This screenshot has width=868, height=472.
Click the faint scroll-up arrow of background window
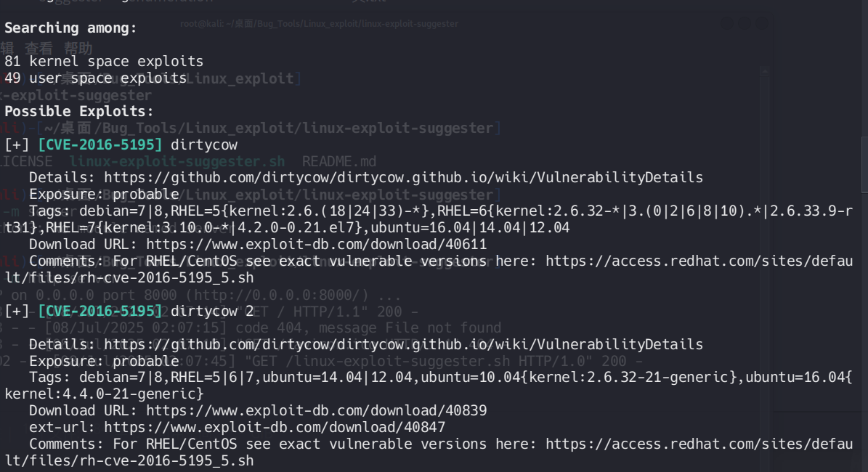click(x=764, y=71)
